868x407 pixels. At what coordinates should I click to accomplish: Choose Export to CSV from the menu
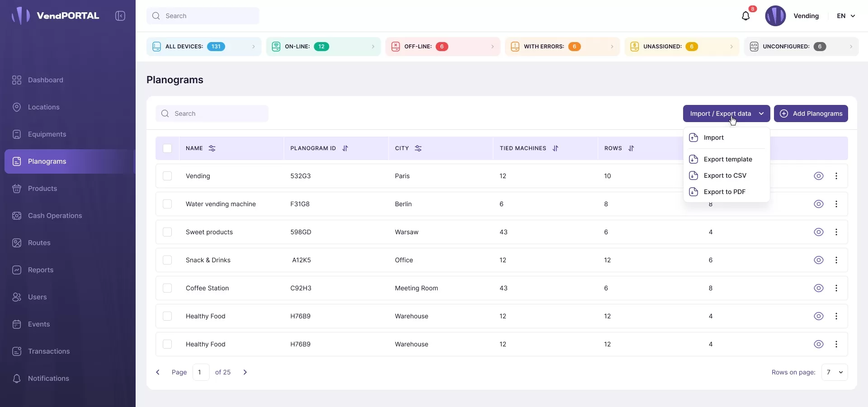(725, 175)
